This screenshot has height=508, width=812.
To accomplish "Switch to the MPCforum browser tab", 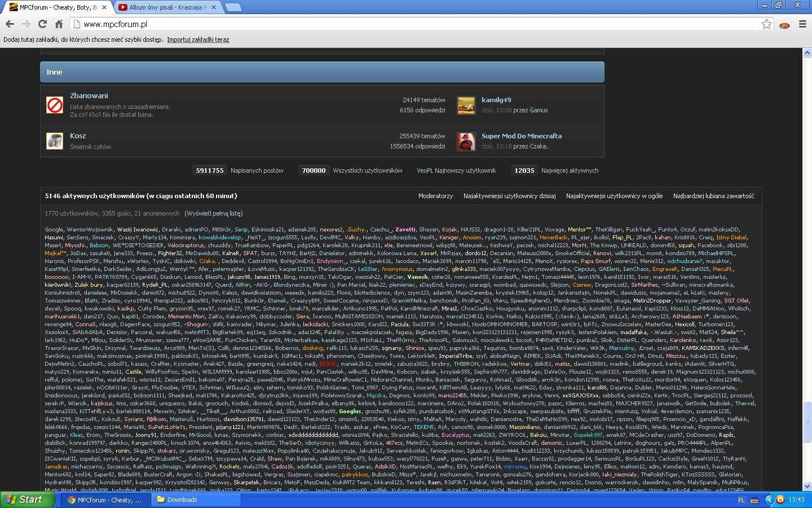I will (x=58, y=7).
